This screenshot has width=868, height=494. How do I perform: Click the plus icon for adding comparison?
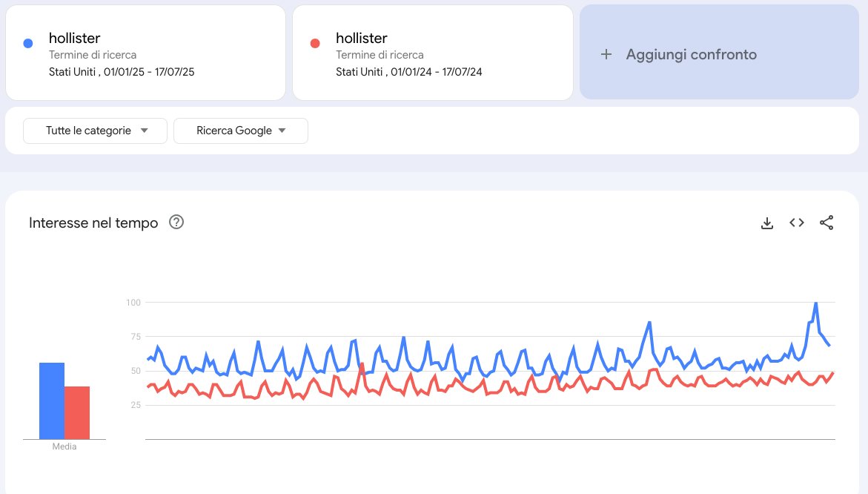coord(606,54)
